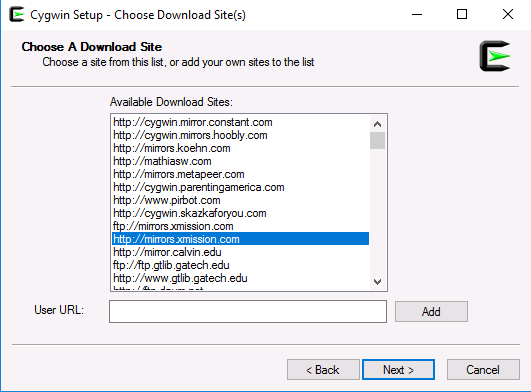Go to previous step with Back
Viewport: 531px width, 392px height.
323,370
